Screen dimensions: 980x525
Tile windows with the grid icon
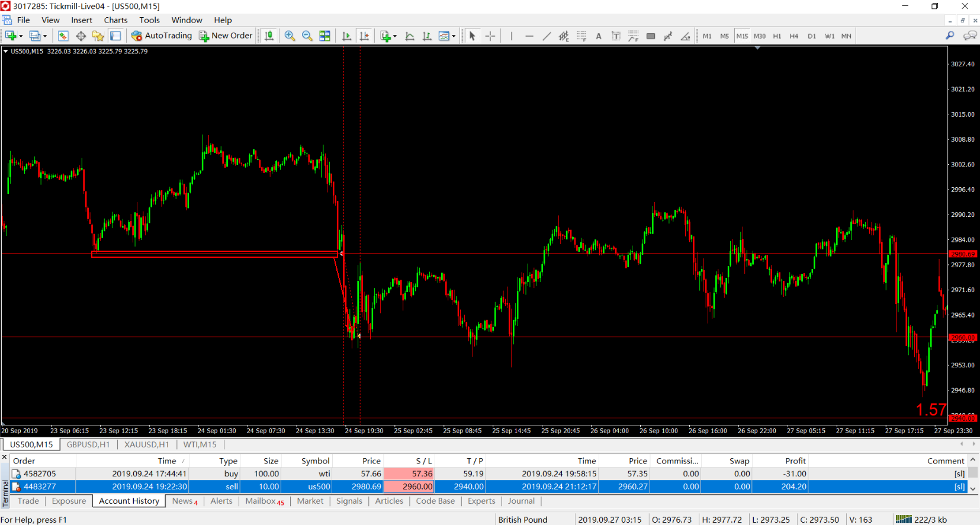(x=324, y=36)
